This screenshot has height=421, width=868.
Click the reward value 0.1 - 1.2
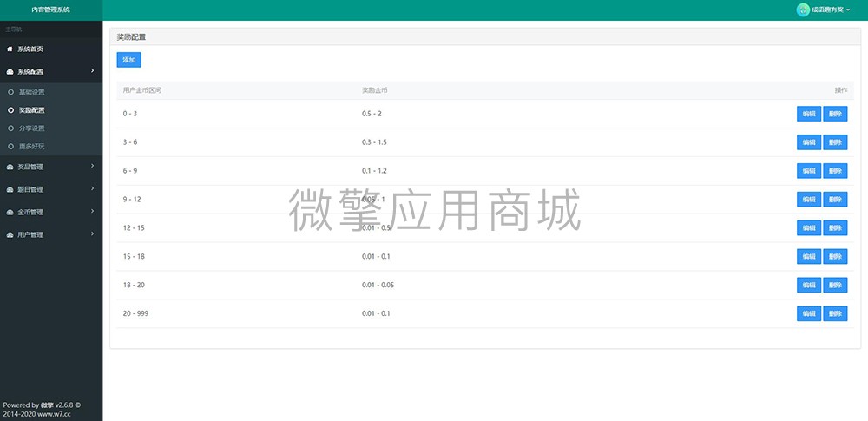point(374,171)
